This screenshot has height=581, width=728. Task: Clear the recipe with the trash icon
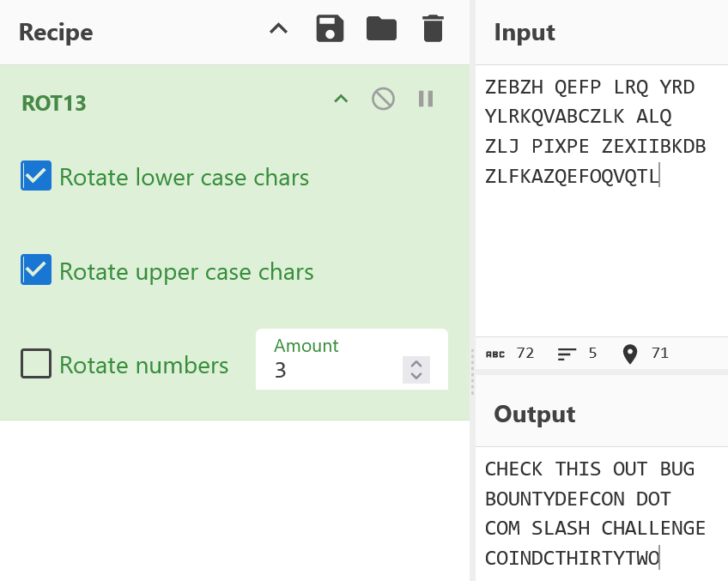click(433, 29)
